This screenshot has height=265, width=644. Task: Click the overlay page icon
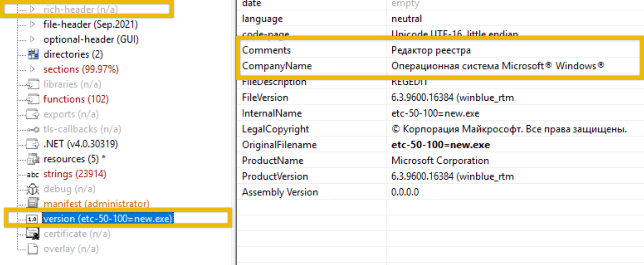33,249
